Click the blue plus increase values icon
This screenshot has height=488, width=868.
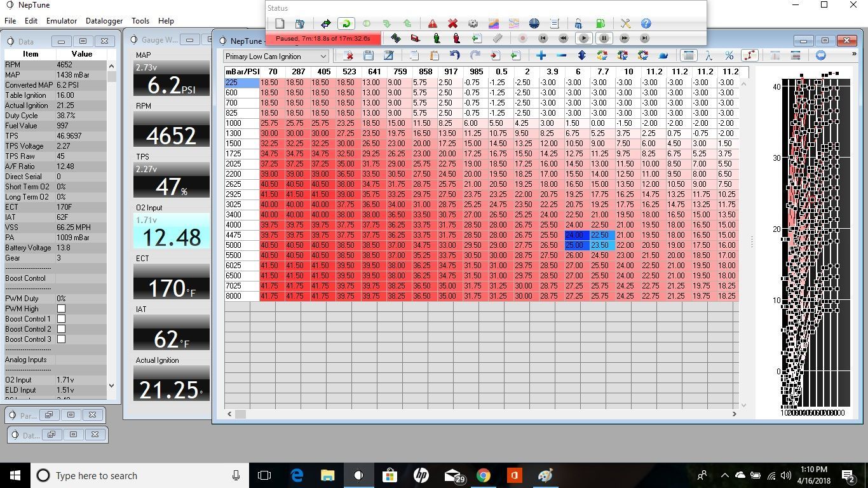[x=541, y=56]
